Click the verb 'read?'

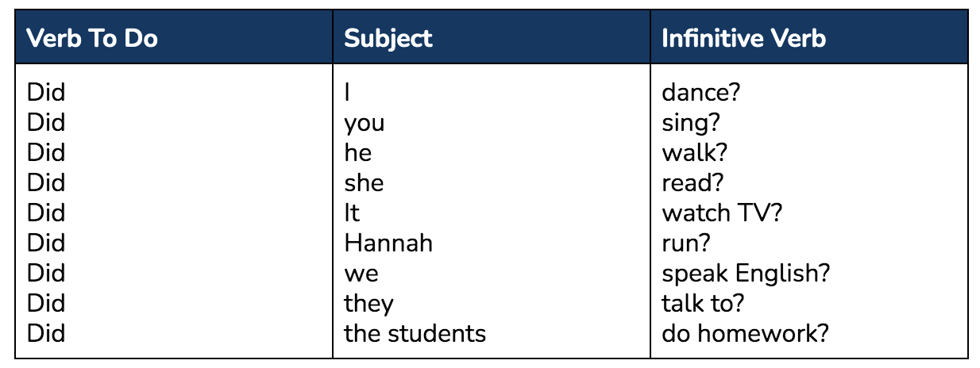(693, 183)
